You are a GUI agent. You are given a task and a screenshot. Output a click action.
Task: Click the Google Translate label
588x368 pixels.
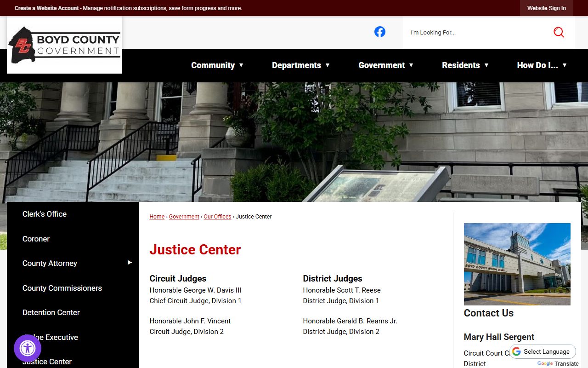(x=558, y=363)
